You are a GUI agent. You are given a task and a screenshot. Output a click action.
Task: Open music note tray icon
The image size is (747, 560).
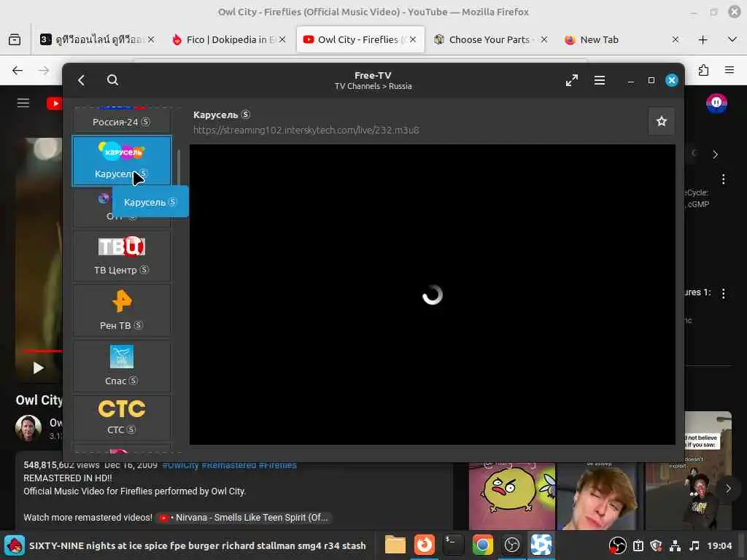point(694,545)
